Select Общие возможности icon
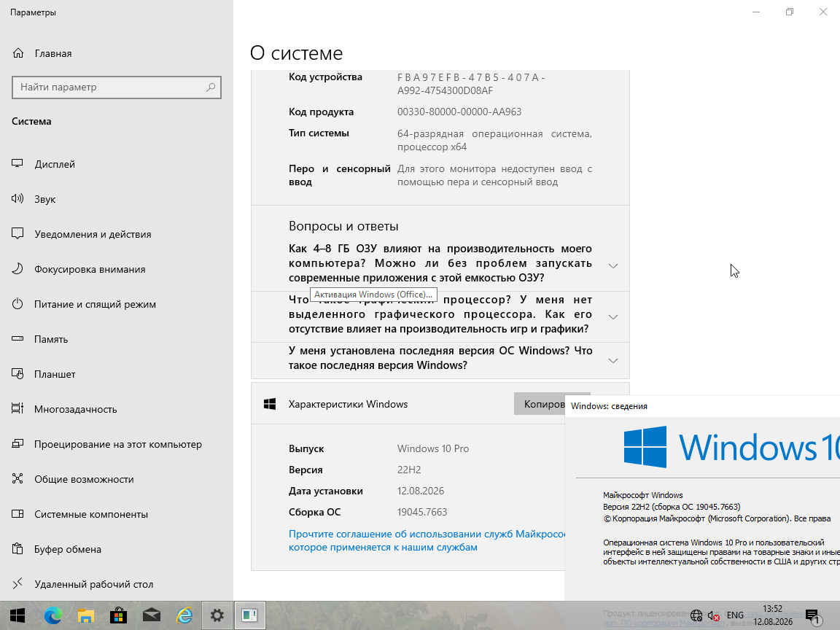Screen dimensions: 840x630 pos(17,479)
